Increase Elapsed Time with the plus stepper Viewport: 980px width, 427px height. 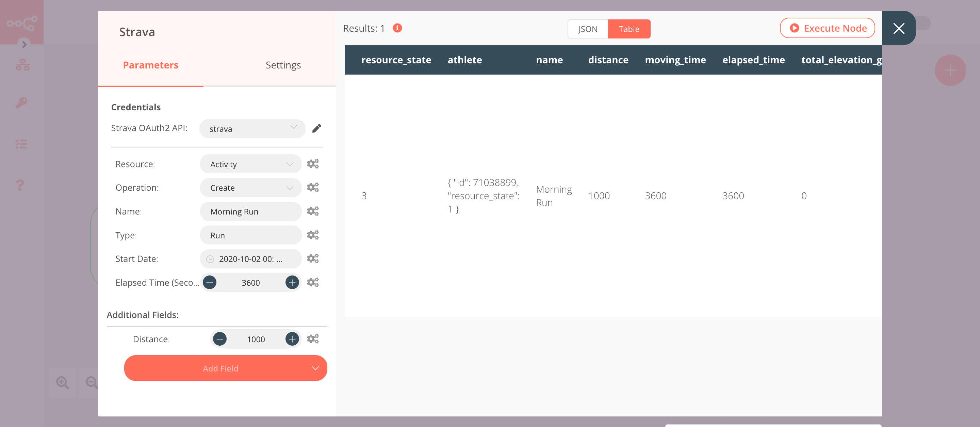coord(292,282)
